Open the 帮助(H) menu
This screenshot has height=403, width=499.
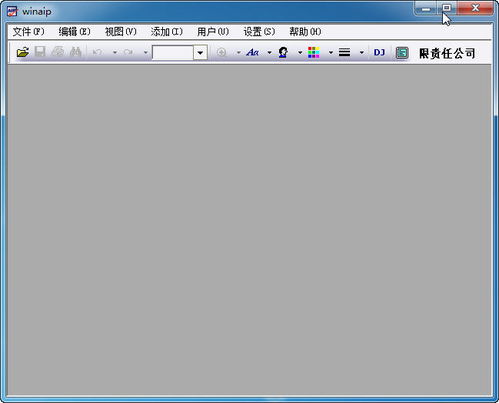[305, 32]
